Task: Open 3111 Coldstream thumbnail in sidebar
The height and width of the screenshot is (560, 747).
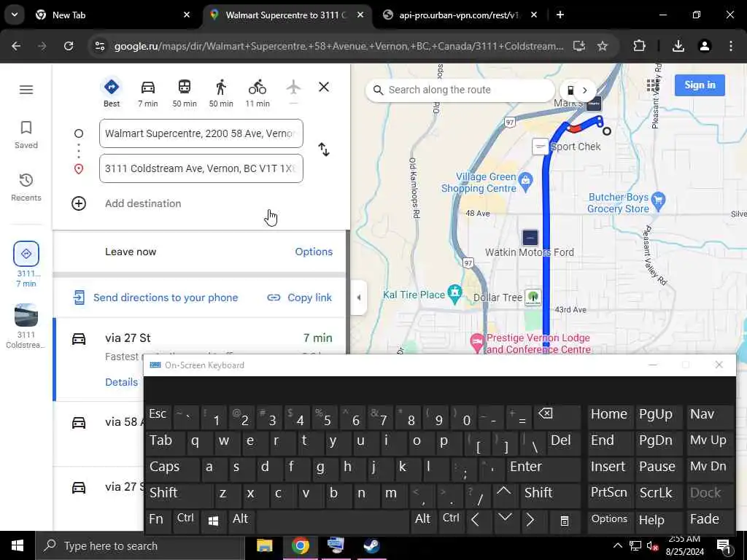Action: point(26,316)
